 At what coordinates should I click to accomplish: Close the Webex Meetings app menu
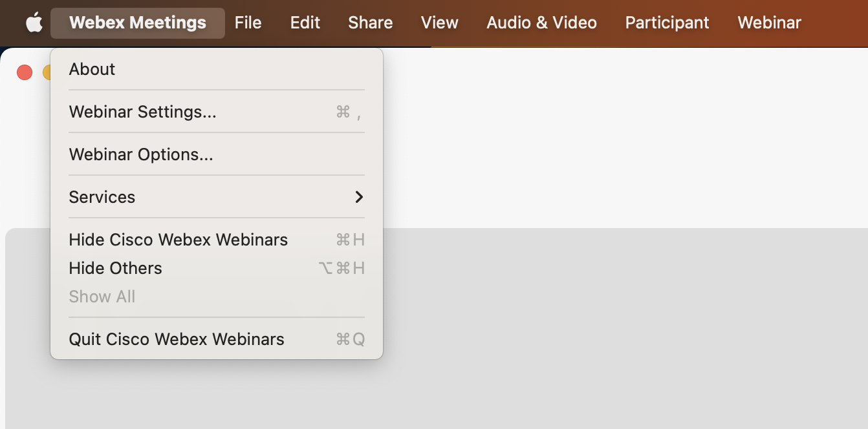coord(138,23)
